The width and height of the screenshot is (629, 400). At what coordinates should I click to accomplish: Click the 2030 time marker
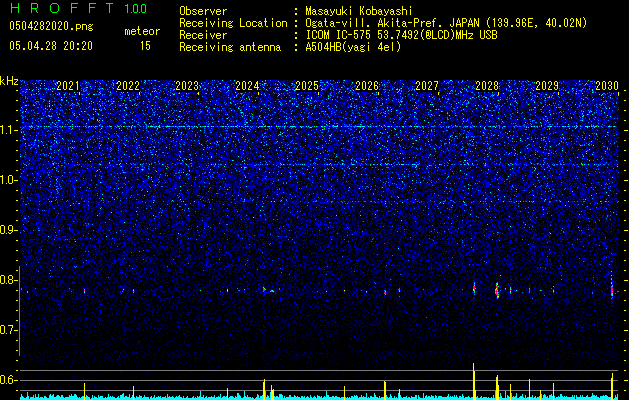[x=607, y=86]
